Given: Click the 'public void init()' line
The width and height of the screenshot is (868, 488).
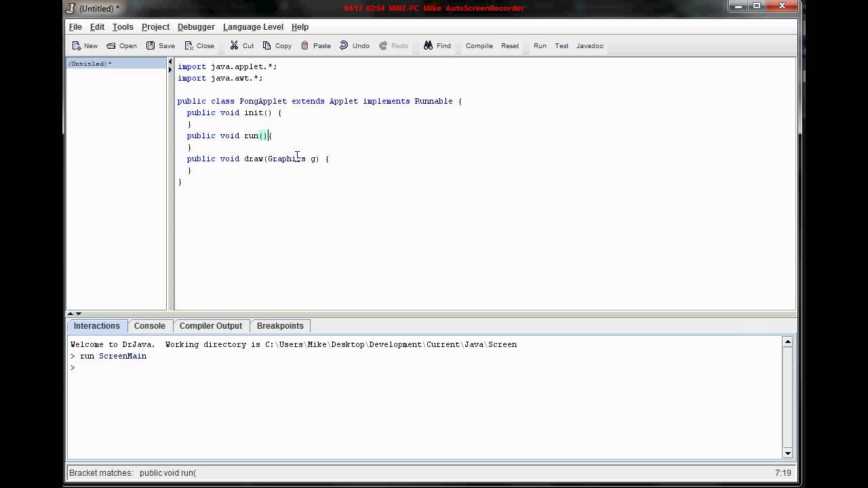Looking at the screenshot, I should pos(234,113).
